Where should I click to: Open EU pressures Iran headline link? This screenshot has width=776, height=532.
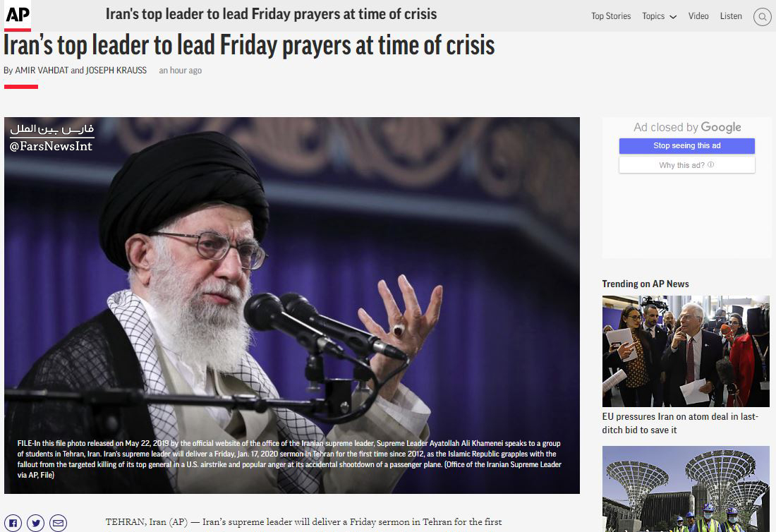pyautogui.click(x=680, y=423)
